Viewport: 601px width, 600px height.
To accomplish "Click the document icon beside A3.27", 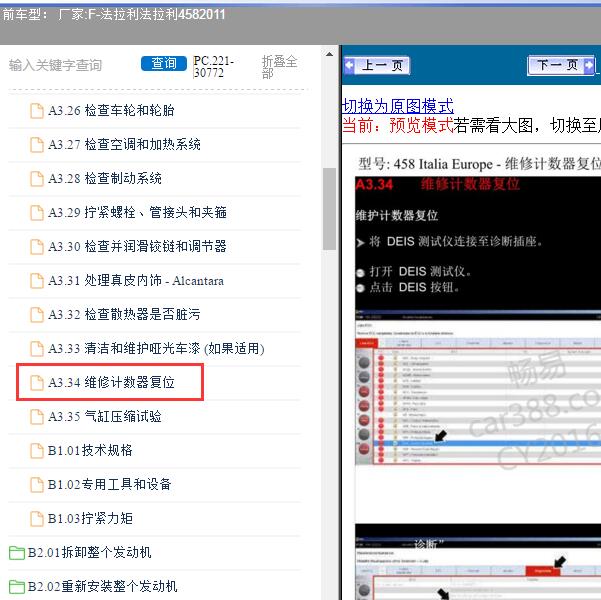I will (x=37, y=145).
